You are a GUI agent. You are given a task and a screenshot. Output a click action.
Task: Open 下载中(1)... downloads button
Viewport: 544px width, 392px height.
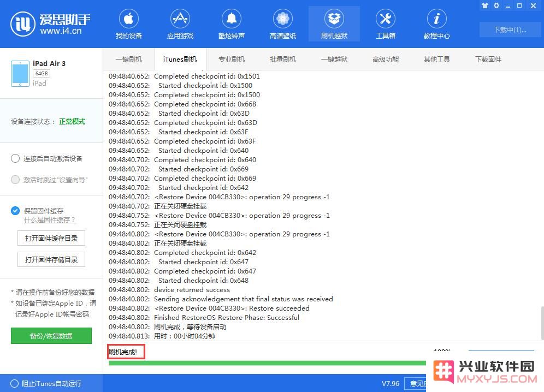coord(510,30)
